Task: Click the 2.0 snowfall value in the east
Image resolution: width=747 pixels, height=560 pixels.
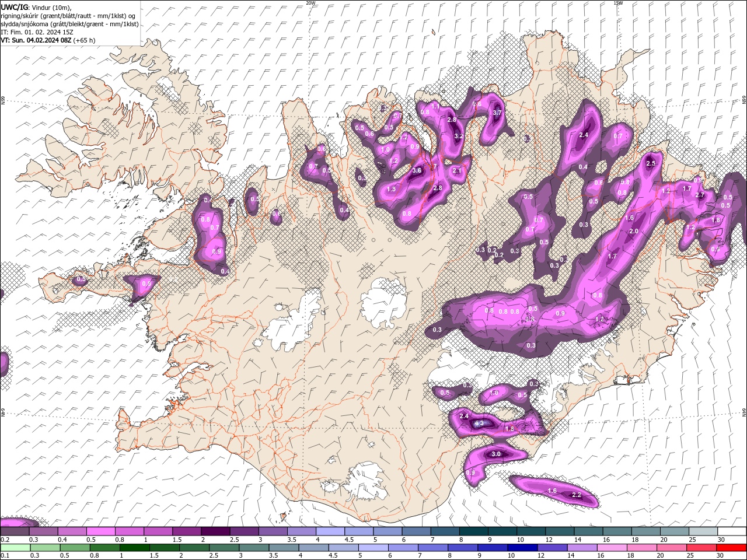Action: tap(634, 232)
